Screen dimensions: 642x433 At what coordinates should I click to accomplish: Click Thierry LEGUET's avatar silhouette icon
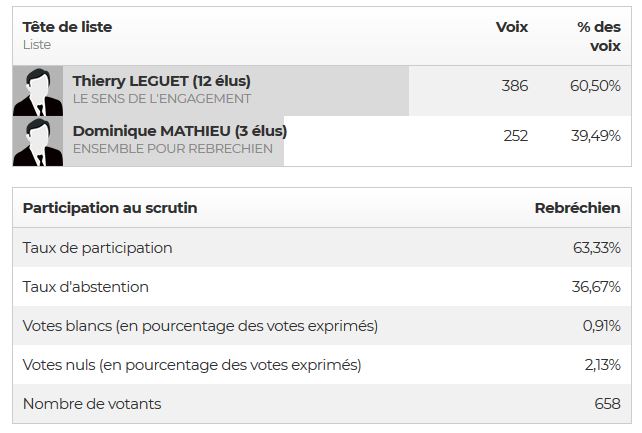pos(37,92)
